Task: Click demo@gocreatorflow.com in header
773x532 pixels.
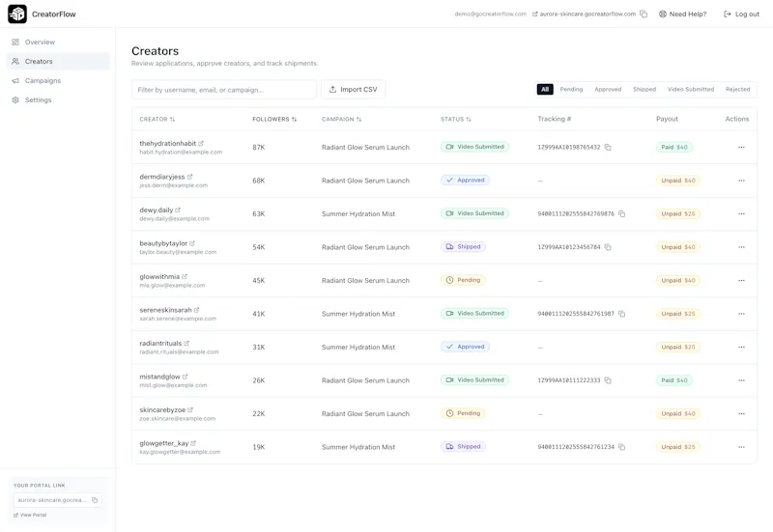Action: coord(491,14)
